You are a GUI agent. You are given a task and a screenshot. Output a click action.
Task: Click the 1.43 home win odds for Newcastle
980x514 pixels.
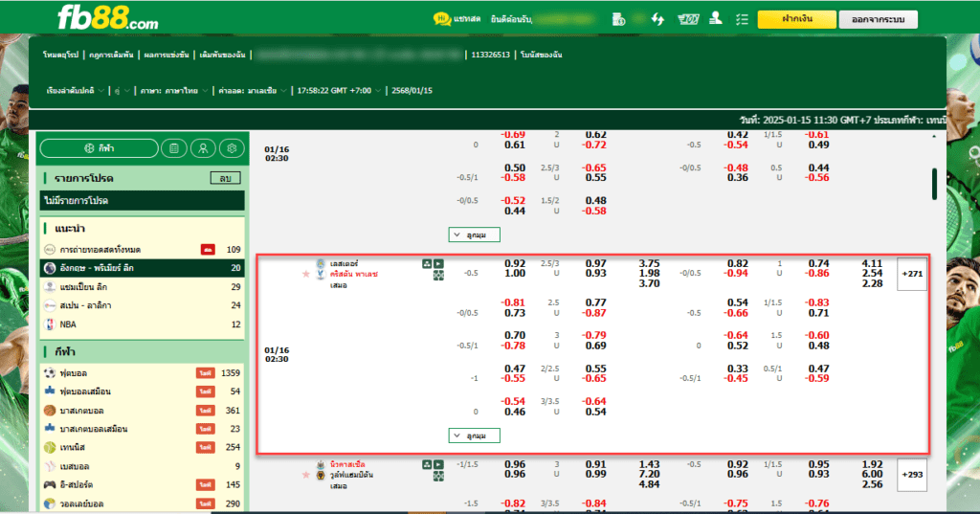(650, 464)
